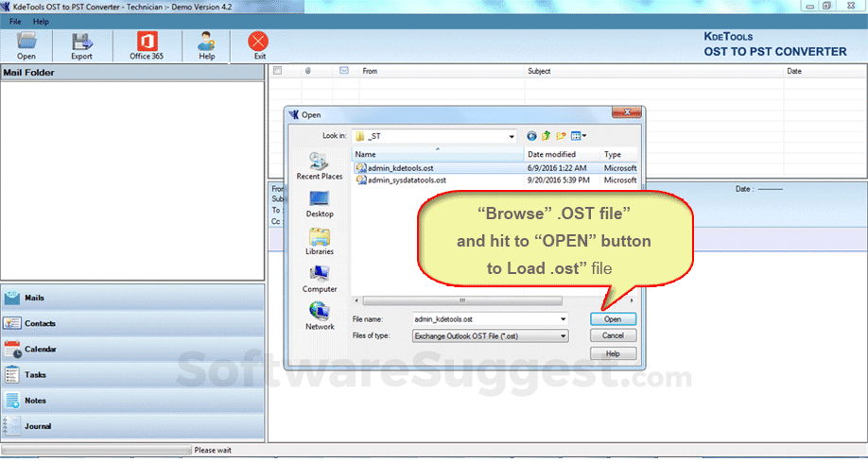Sort files by Date modified column
Viewport: 868px width, 462px height.
click(x=562, y=154)
